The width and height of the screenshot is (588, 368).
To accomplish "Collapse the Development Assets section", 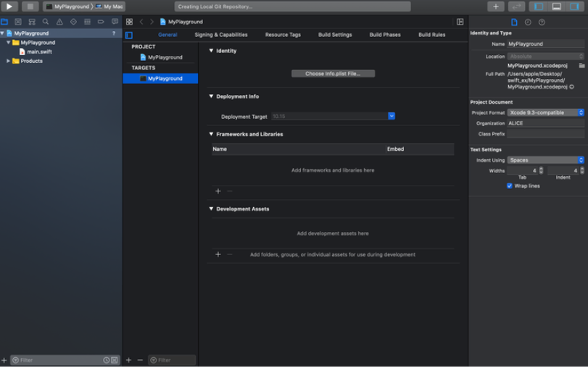I will [x=211, y=209].
